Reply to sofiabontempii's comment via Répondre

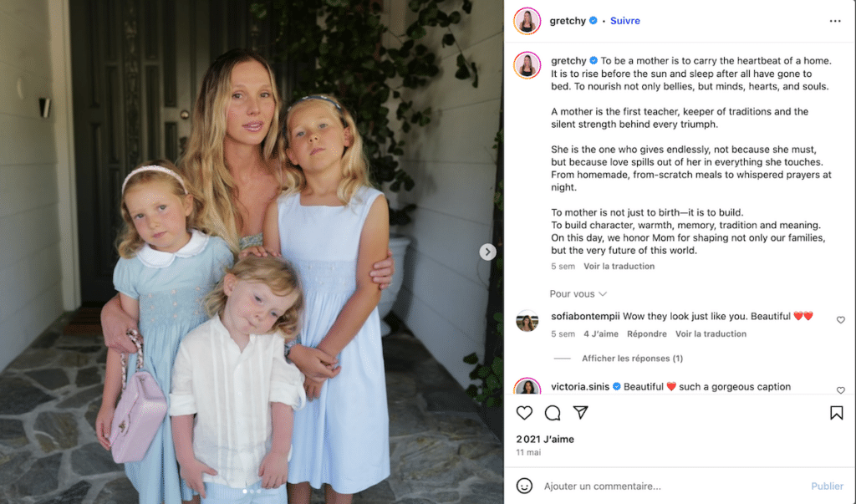tap(646, 333)
